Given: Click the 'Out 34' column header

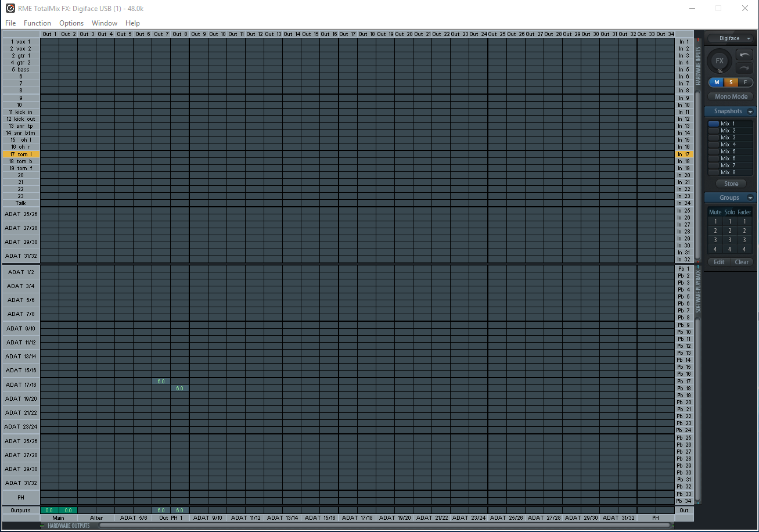Looking at the screenshot, I should pyautogui.click(x=666, y=34).
